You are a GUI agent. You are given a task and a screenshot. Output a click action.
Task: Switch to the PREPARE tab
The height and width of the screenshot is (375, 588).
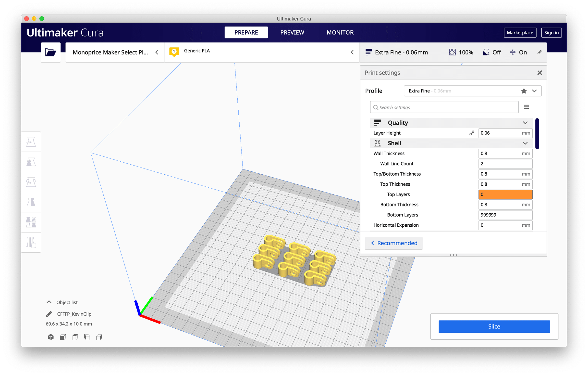(246, 32)
